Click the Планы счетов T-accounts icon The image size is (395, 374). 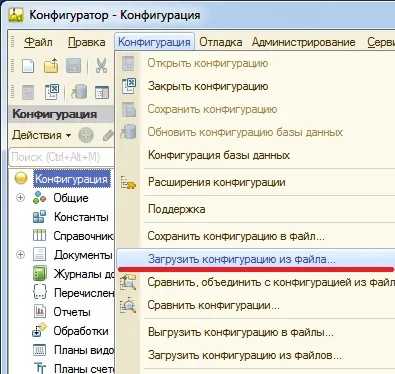click(40, 368)
